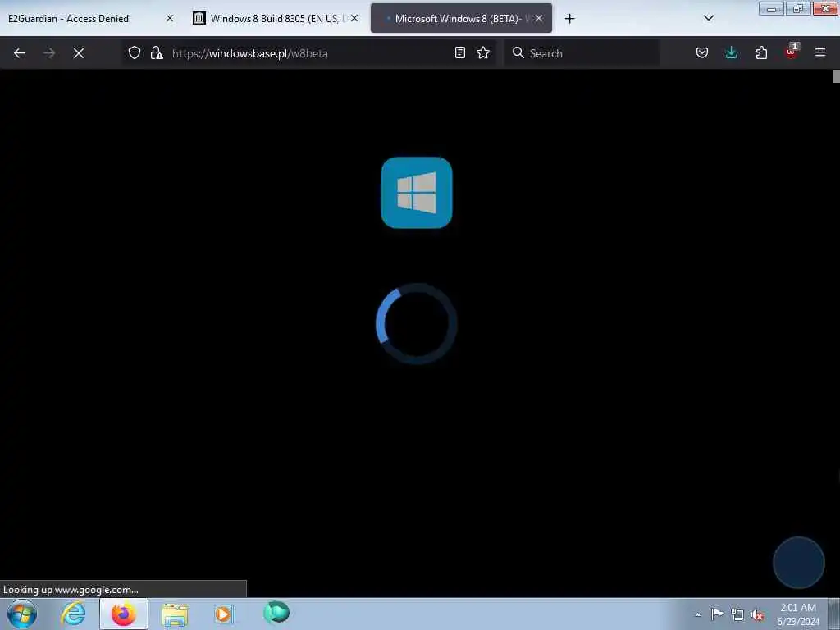Save page to Pocket
840x630 pixels.
click(702, 52)
